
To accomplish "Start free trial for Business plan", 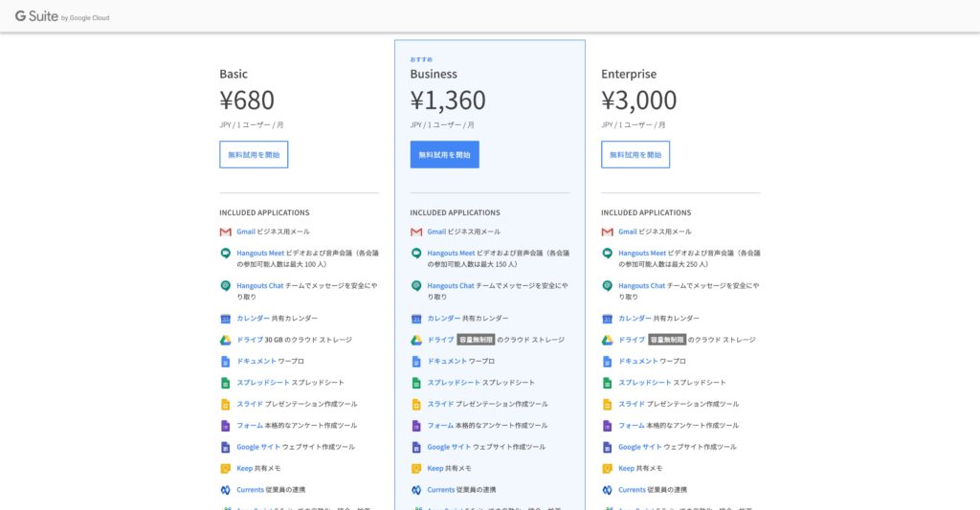I will click(444, 154).
